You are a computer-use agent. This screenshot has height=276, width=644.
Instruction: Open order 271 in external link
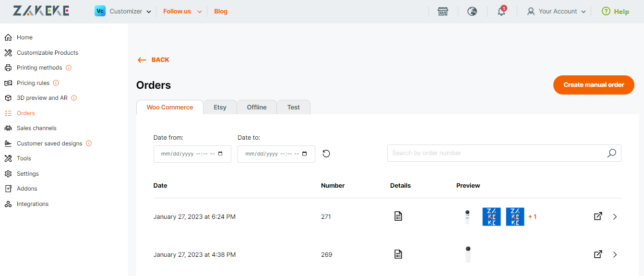click(x=598, y=216)
